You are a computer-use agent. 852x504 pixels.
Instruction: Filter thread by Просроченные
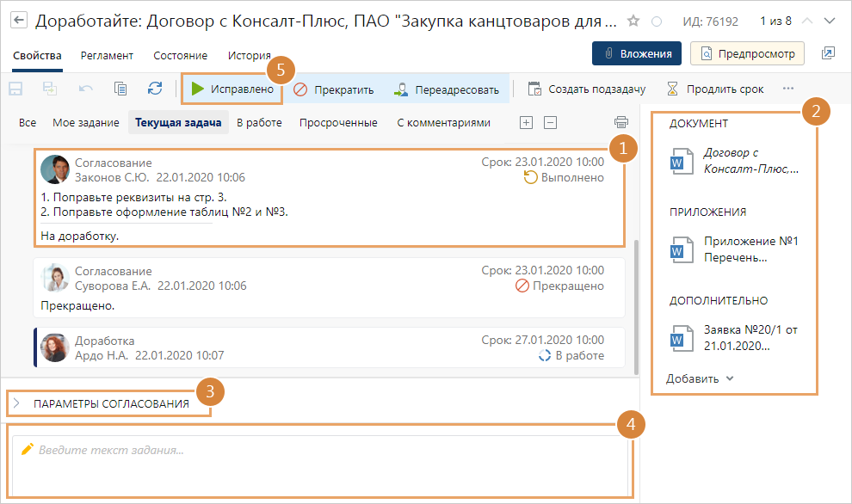click(338, 123)
